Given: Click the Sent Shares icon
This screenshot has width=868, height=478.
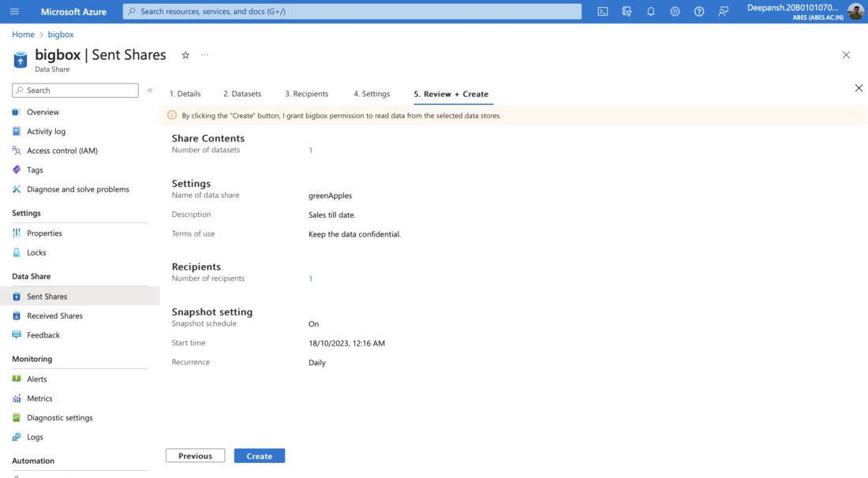Looking at the screenshot, I should (x=17, y=297).
